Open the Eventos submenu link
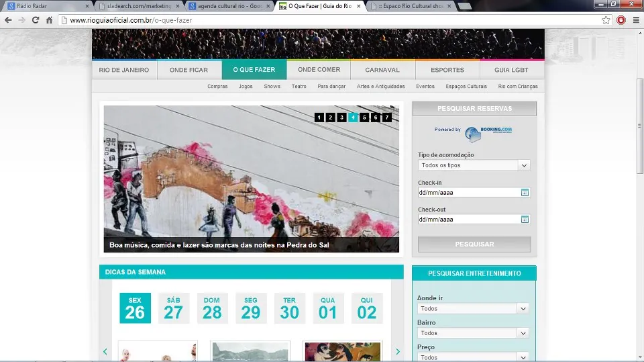 pos(425,87)
